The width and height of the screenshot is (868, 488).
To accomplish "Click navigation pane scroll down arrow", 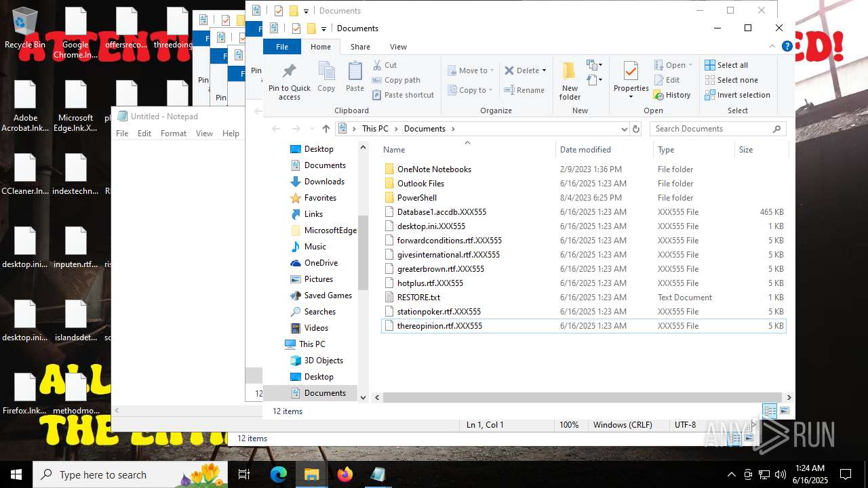I will [x=363, y=398].
